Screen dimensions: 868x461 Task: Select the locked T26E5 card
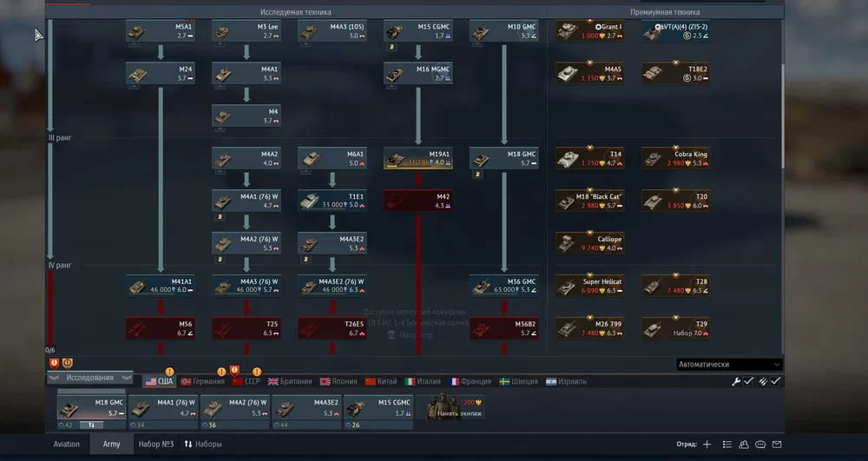pyautogui.click(x=332, y=329)
